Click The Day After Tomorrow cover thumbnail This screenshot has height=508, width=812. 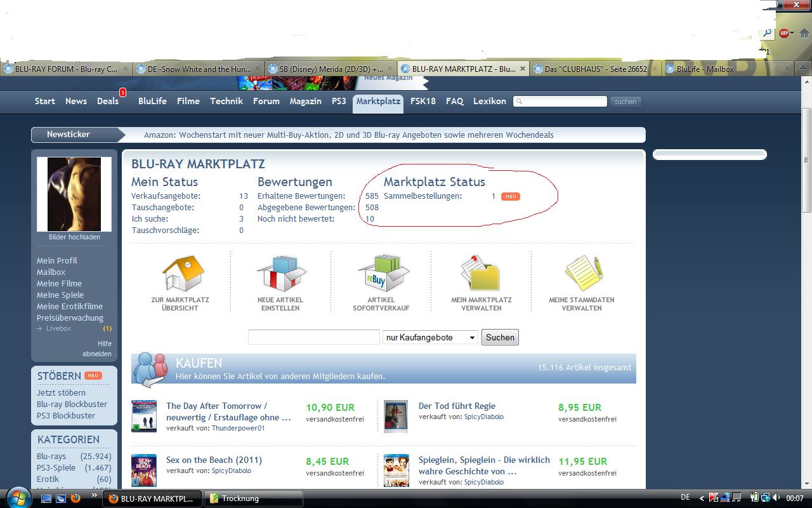(143, 416)
